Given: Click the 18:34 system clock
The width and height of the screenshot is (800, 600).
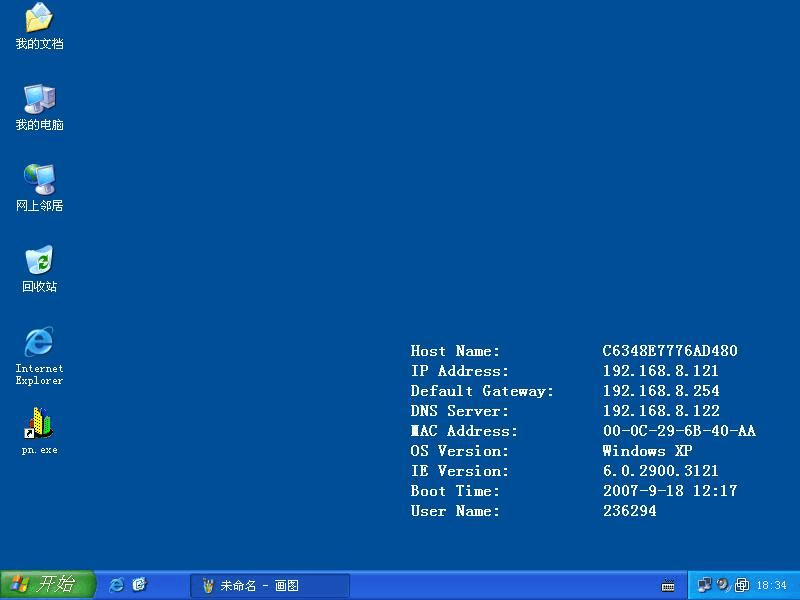Looking at the screenshot, I should point(771,586).
